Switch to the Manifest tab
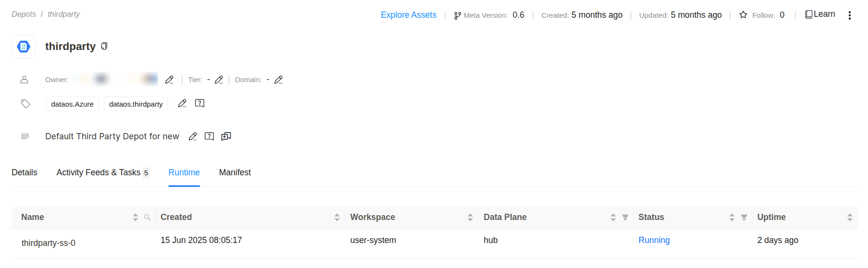Image resolution: width=868 pixels, height=268 pixels. click(x=235, y=172)
